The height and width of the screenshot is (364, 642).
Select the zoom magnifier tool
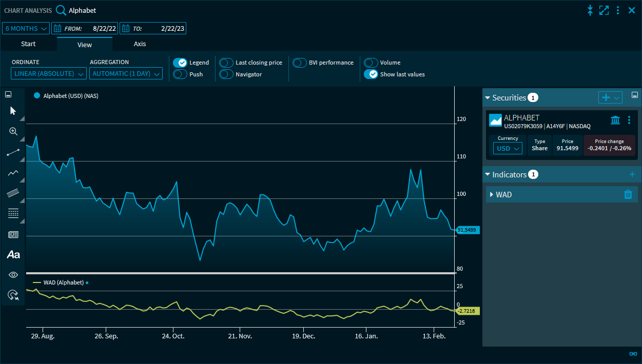13,131
